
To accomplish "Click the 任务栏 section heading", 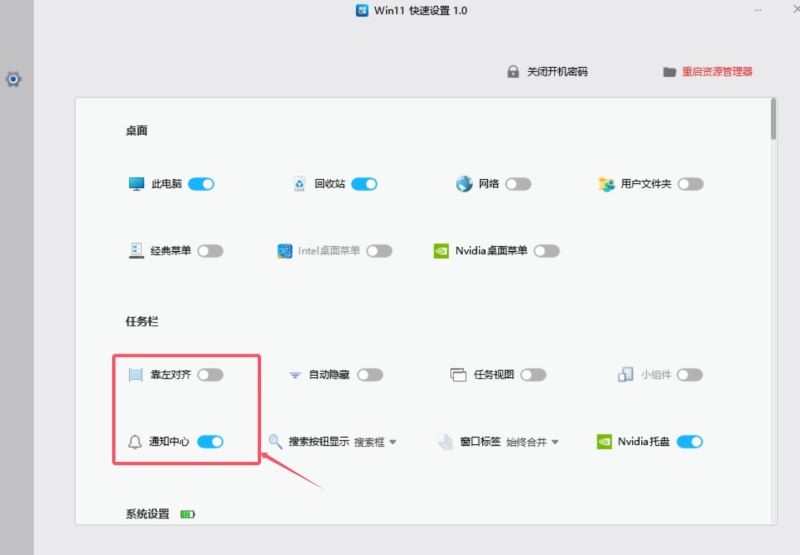I will [142, 321].
